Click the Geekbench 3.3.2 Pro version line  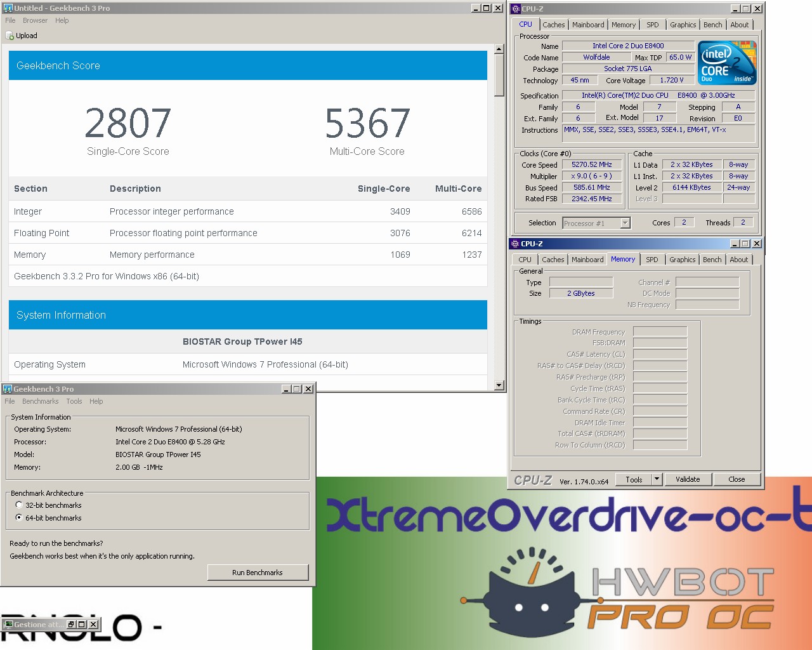pos(107,276)
